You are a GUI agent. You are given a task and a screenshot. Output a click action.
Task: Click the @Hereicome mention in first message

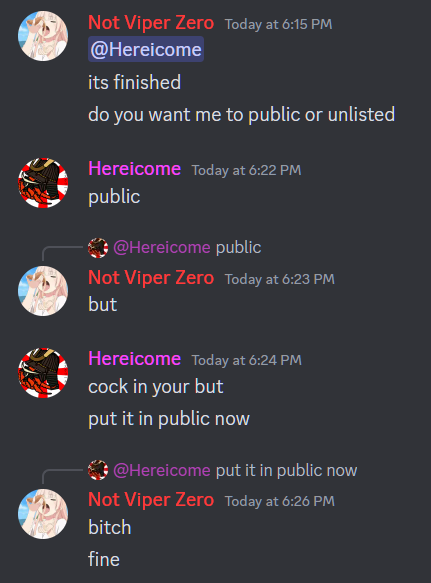point(146,49)
